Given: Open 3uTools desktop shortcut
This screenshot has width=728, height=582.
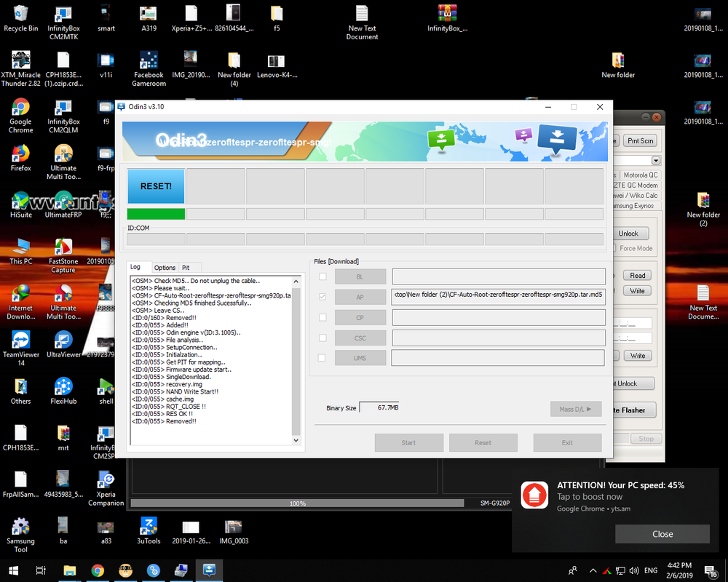Looking at the screenshot, I should pyautogui.click(x=149, y=530).
